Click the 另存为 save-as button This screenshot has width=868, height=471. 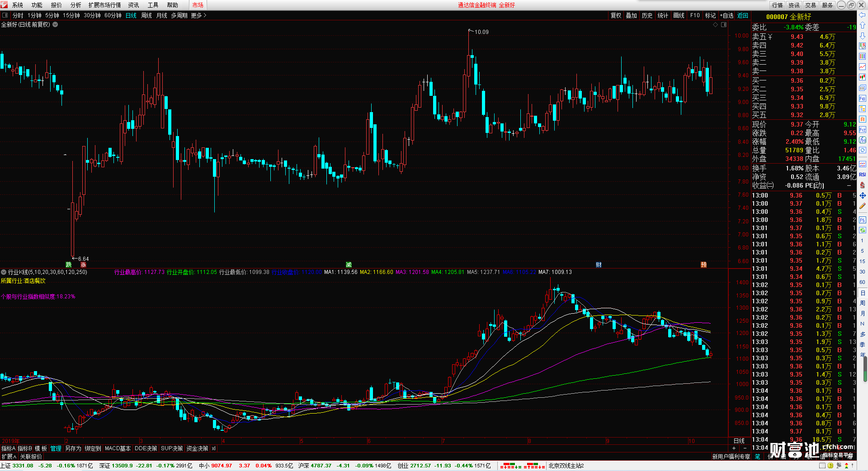[73, 448]
